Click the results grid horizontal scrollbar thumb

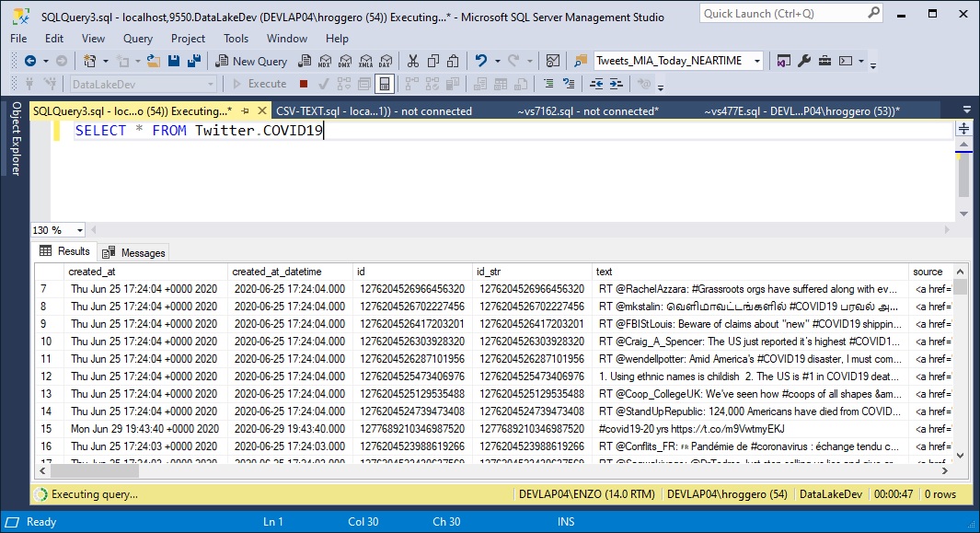95,471
